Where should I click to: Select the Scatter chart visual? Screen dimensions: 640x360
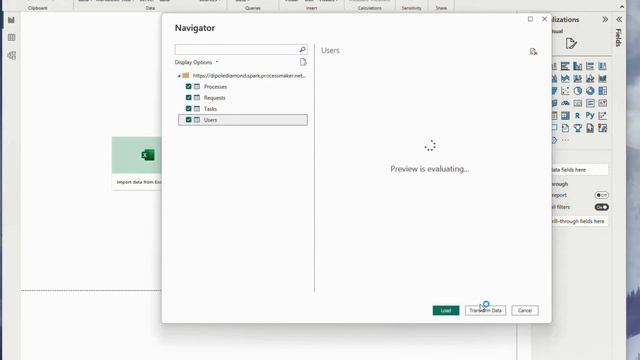tap(565, 91)
